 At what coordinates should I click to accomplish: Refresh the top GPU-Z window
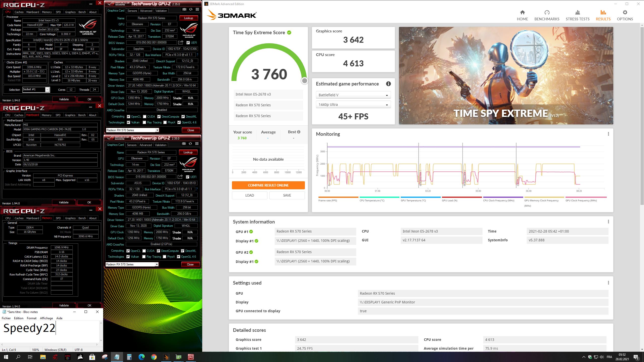pyautogui.click(x=191, y=9)
